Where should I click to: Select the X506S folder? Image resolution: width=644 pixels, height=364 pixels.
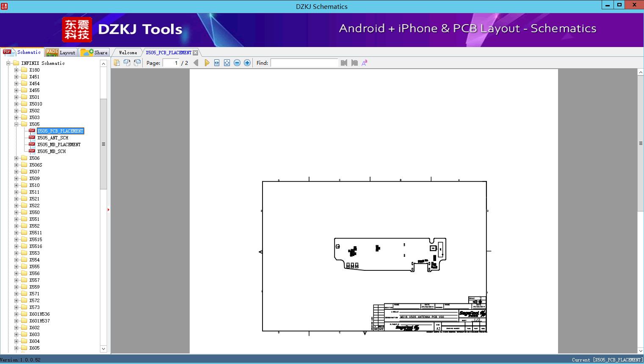(x=36, y=165)
